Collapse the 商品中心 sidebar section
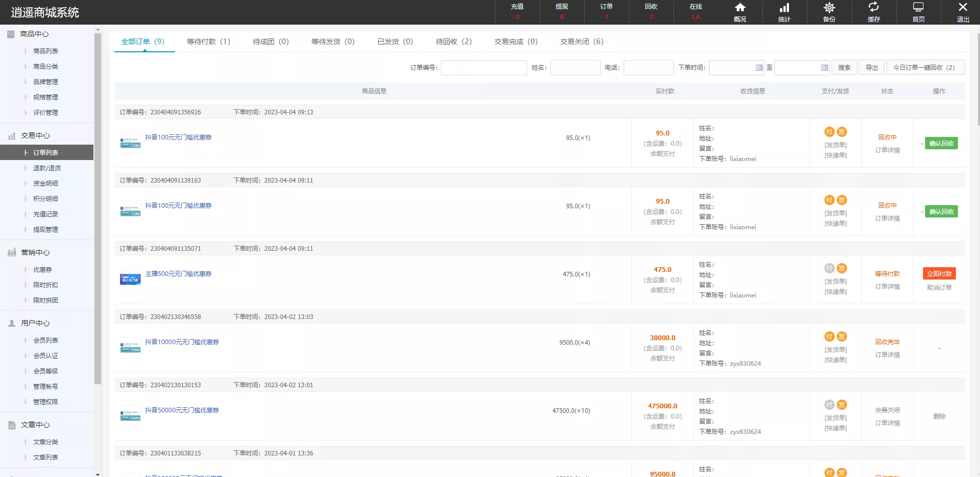Viewport: 980px width, 477px height. [34, 34]
